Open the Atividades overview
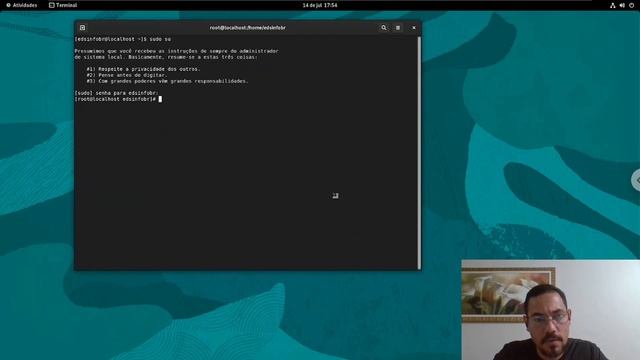Screen dimensions: 640x360 [x=22, y=5]
